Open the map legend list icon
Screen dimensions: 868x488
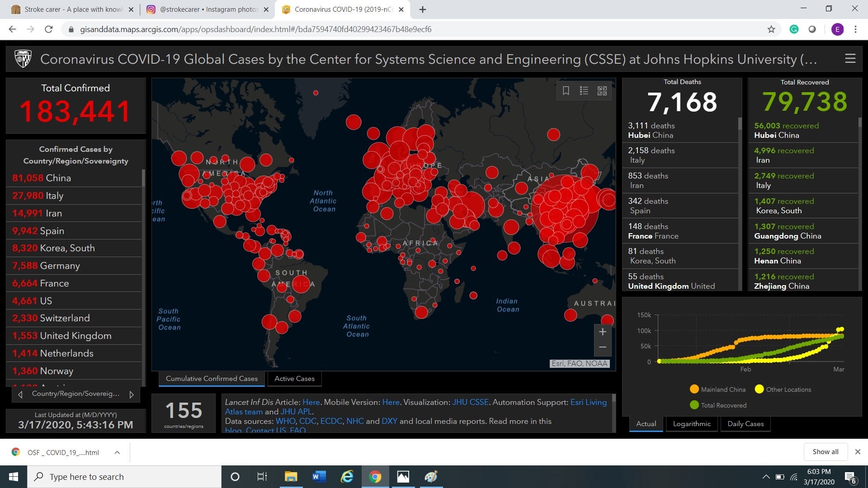[x=584, y=91]
